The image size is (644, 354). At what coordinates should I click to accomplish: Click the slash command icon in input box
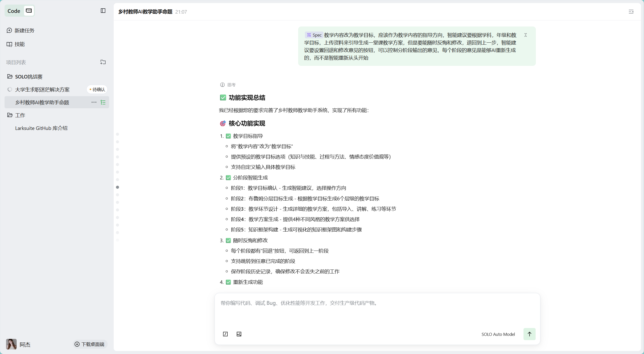(225, 334)
